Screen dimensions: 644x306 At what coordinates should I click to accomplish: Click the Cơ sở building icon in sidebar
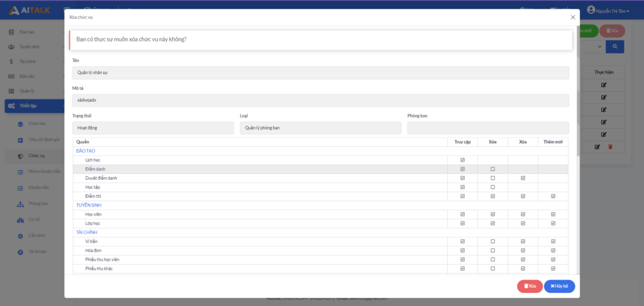(x=20, y=220)
